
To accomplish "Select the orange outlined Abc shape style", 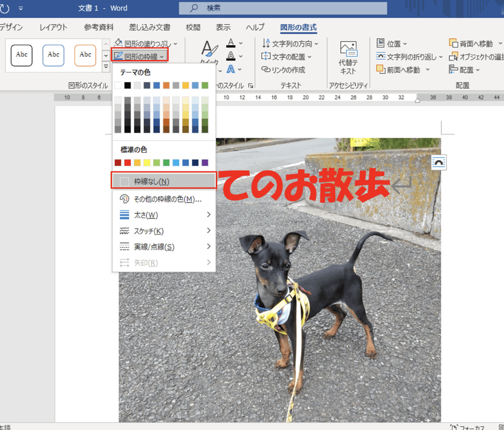I will pyautogui.click(x=85, y=55).
